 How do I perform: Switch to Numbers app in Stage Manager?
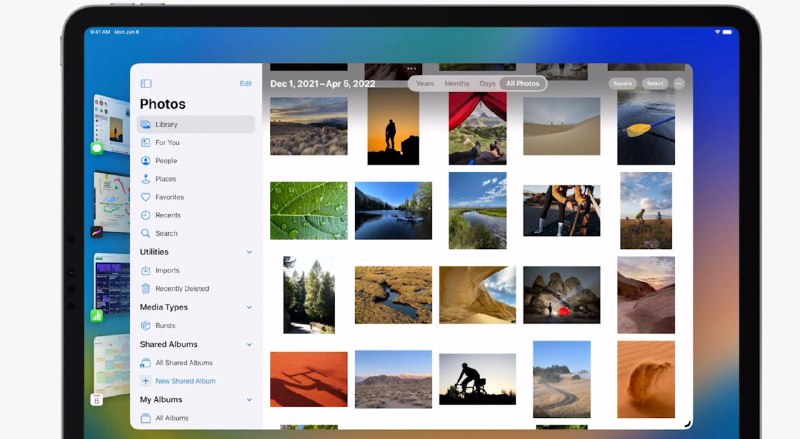click(97, 316)
